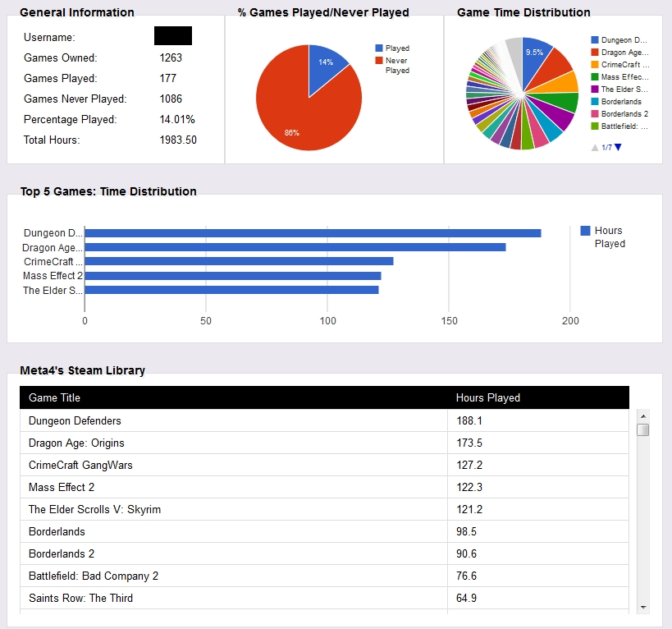
Task: Go to next legend page with down arrow
Action: tap(618, 148)
